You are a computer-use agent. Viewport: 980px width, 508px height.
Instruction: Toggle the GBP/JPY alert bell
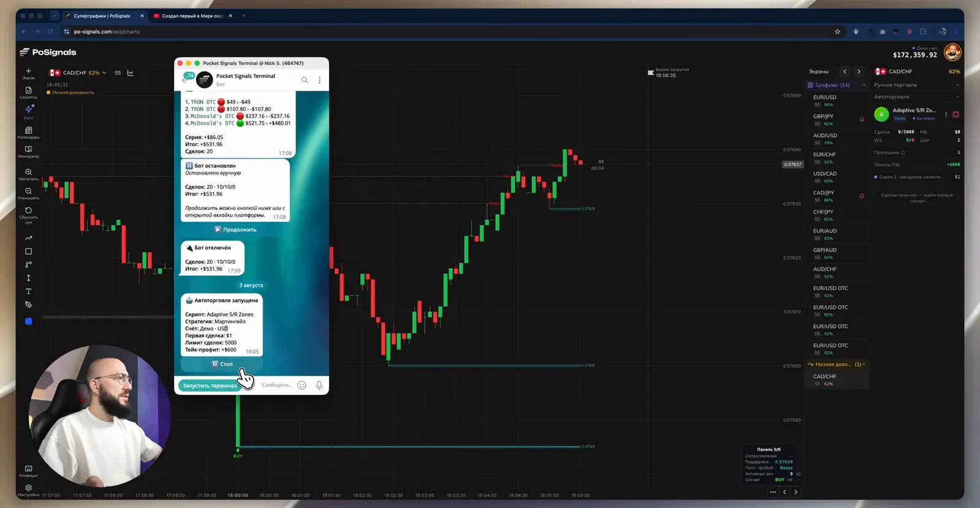pyautogui.click(x=862, y=119)
